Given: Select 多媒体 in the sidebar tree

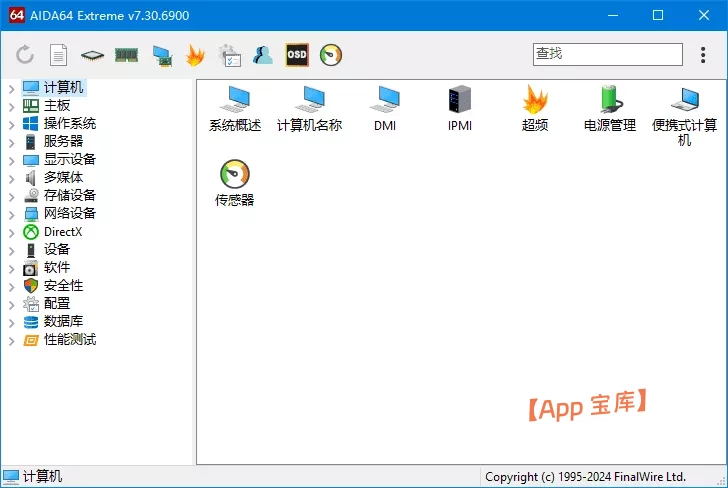Looking at the screenshot, I should pyautogui.click(x=53, y=177).
